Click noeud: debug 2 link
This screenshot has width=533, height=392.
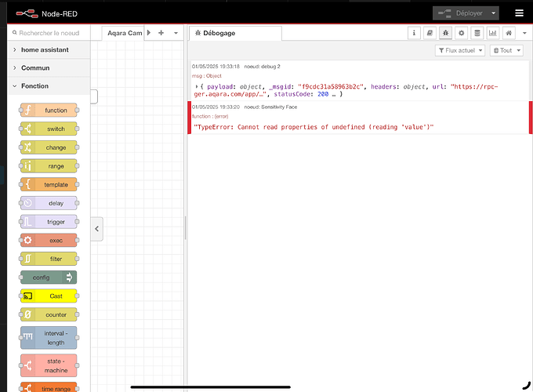[x=262, y=67]
